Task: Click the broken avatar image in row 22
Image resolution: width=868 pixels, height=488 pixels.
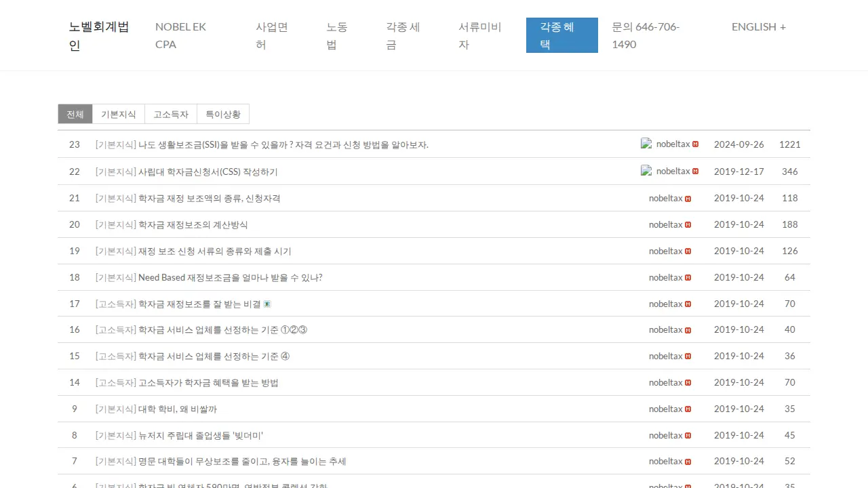Action: [646, 171]
